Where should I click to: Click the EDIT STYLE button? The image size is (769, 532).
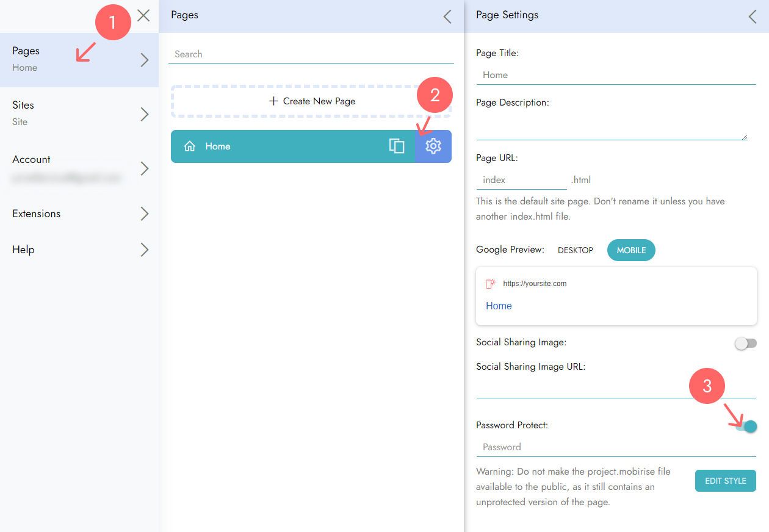[x=725, y=481]
